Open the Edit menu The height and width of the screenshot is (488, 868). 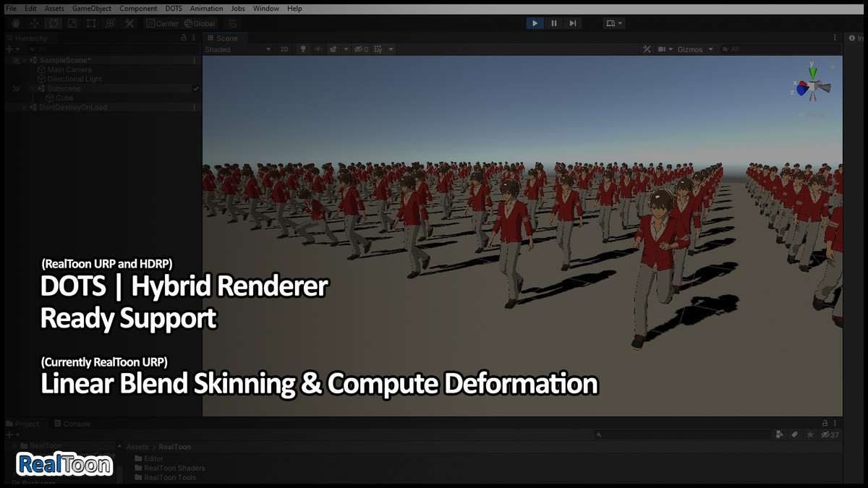(x=30, y=9)
